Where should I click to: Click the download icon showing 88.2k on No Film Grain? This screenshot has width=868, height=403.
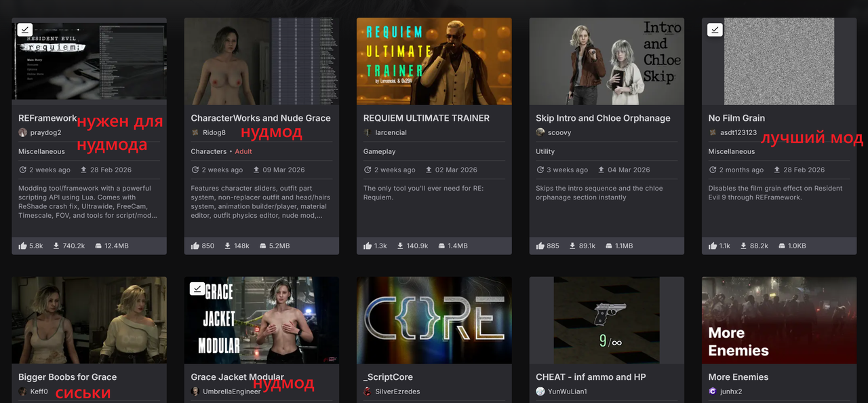point(743,246)
